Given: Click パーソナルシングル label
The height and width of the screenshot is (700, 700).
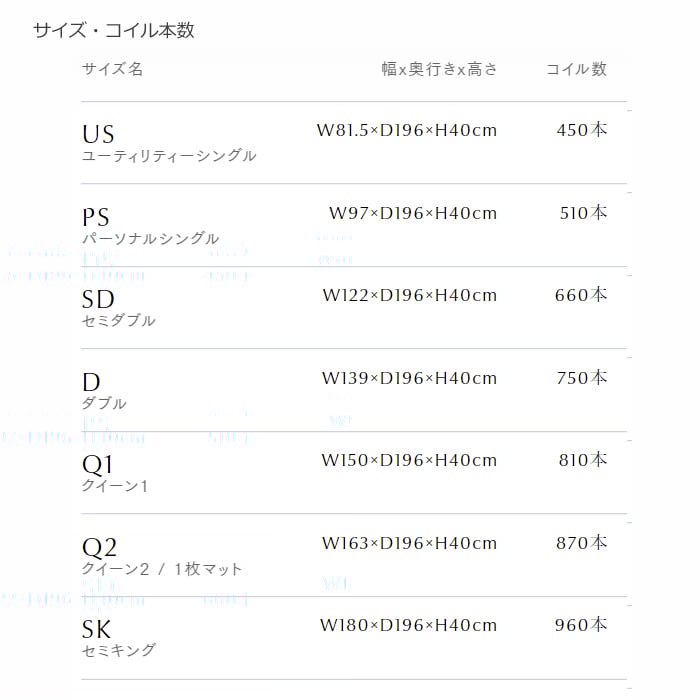Looking at the screenshot, I should pos(150,238).
